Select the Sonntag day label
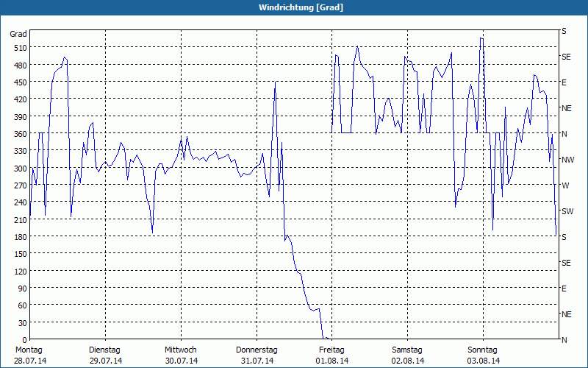The image size is (588, 368). (483, 350)
